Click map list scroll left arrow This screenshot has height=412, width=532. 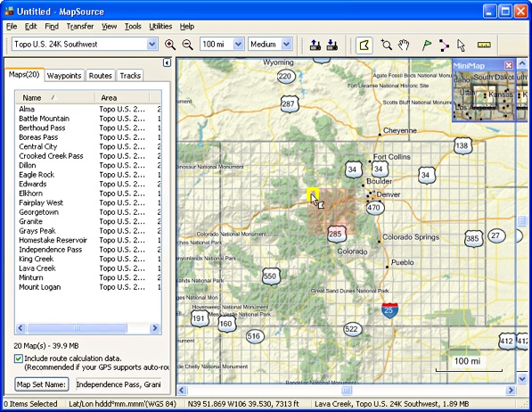20,328
